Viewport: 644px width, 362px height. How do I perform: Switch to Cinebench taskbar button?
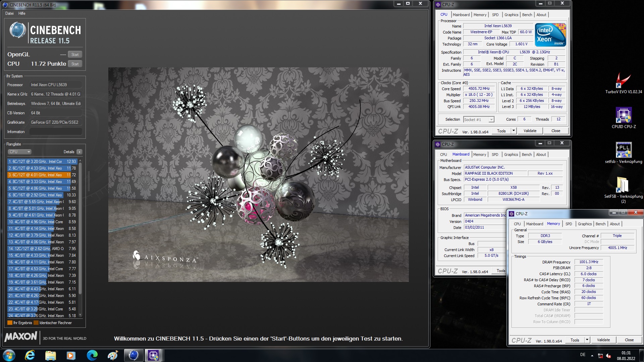tap(133, 355)
